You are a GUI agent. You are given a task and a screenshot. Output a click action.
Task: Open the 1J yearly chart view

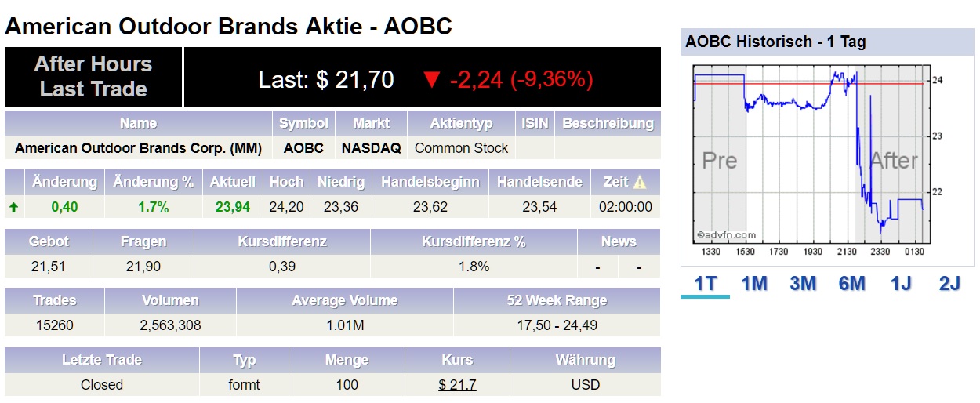(x=901, y=283)
